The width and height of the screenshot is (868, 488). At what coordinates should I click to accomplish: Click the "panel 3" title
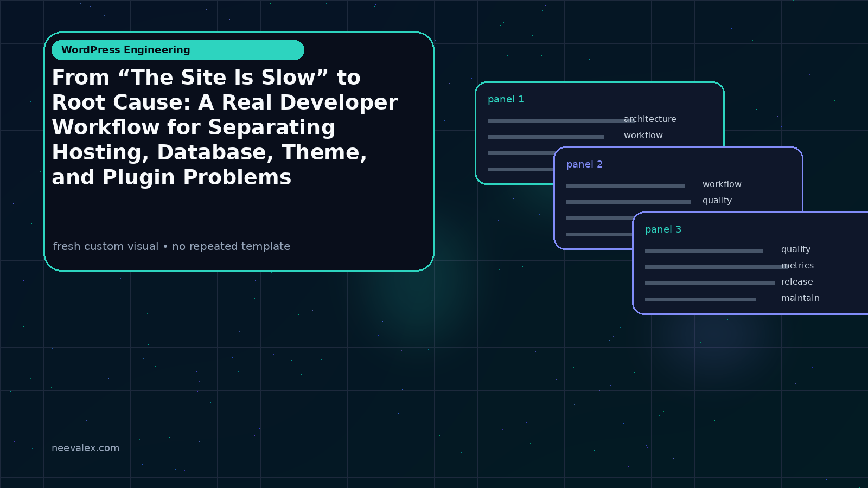tap(663, 229)
